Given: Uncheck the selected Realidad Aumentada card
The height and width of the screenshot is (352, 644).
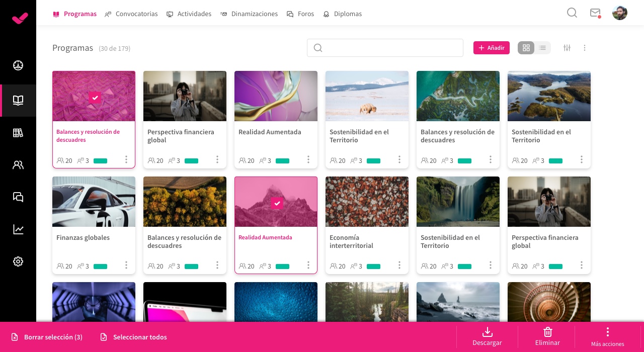Looking at the screenshot, I should pos(277,203).
